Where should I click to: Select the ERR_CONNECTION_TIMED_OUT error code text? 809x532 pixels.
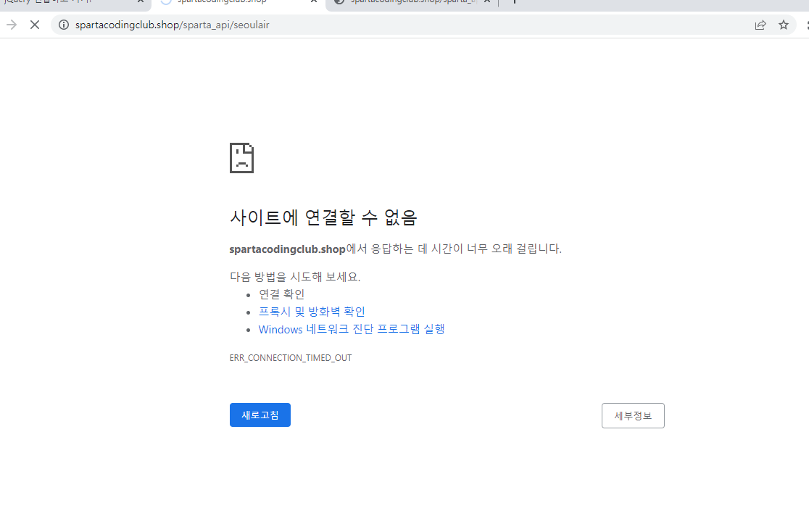[x=291, y=357]
